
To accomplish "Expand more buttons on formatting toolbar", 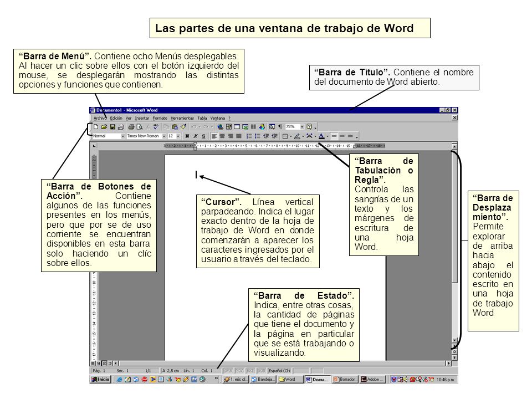I will (x=357, y=137).
